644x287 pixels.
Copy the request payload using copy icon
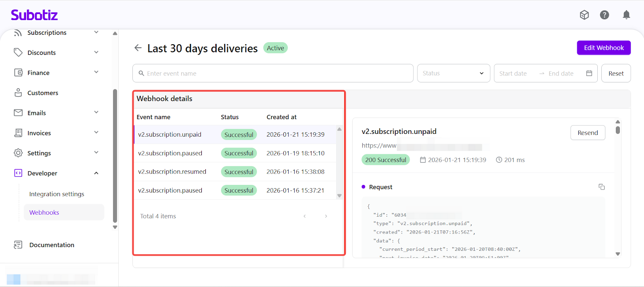(x=601, y=187)
